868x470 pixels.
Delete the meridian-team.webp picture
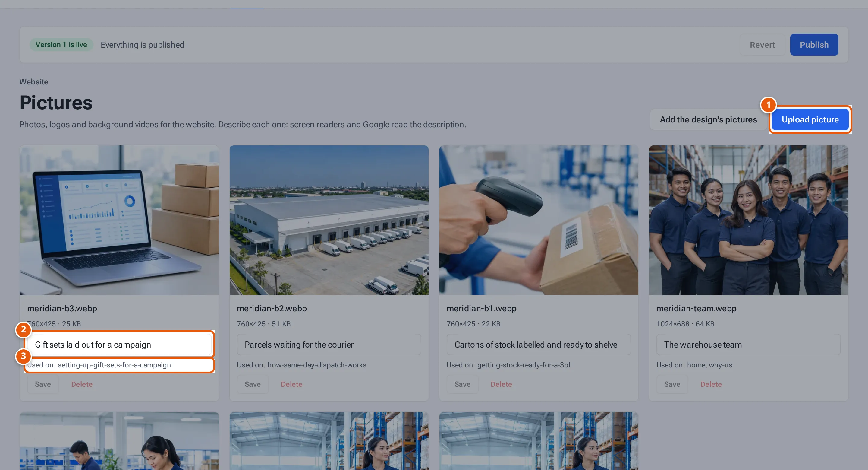tap(711, 384)
